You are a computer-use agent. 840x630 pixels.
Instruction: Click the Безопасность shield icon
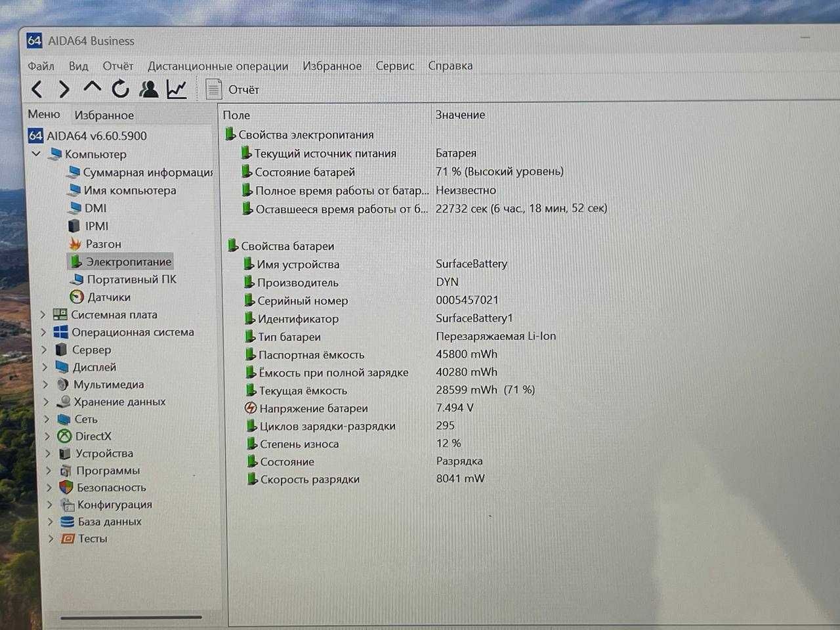click(x=66, y=488)
